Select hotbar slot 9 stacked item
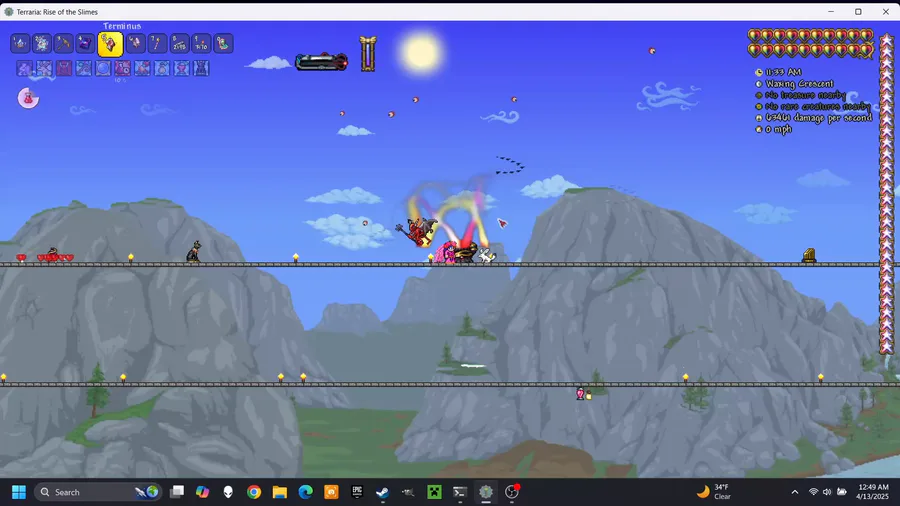Screen dimensions: 900x506 tap(201, 44)
